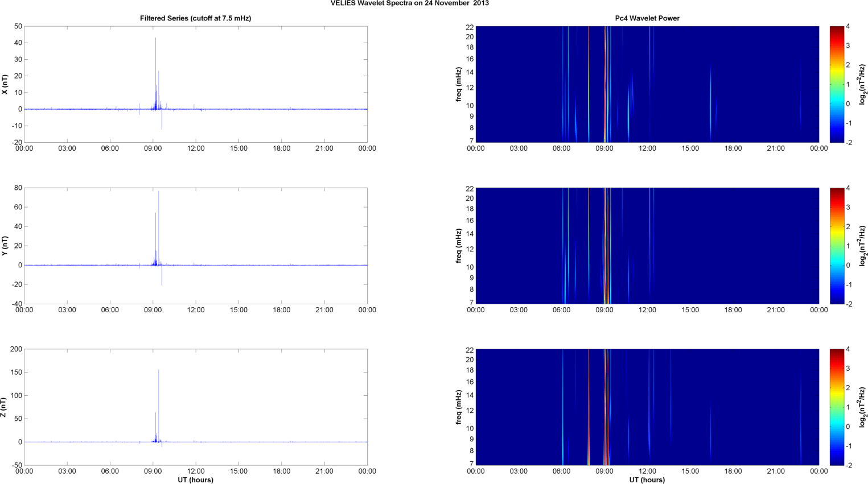This screenshot has height=484, width=868.
Task: Click the log2(nT²/Hz) label beside top colorbar
Action: tap(863, 84)
